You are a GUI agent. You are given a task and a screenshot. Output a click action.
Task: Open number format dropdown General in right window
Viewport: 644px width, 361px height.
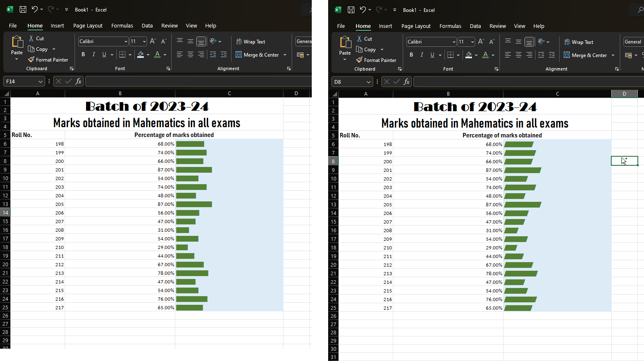633,42
